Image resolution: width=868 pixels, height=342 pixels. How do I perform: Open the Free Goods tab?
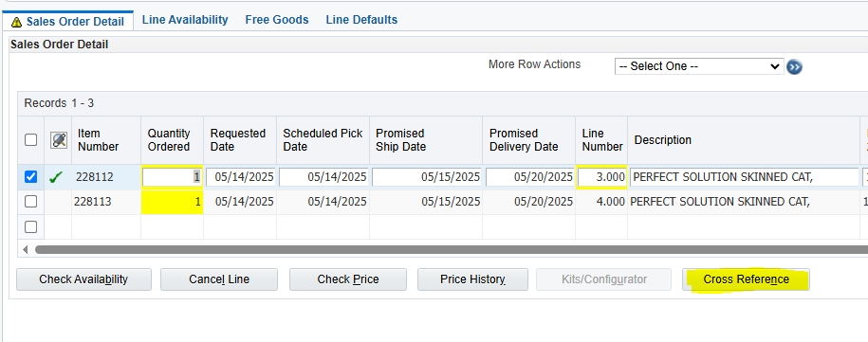277,20
